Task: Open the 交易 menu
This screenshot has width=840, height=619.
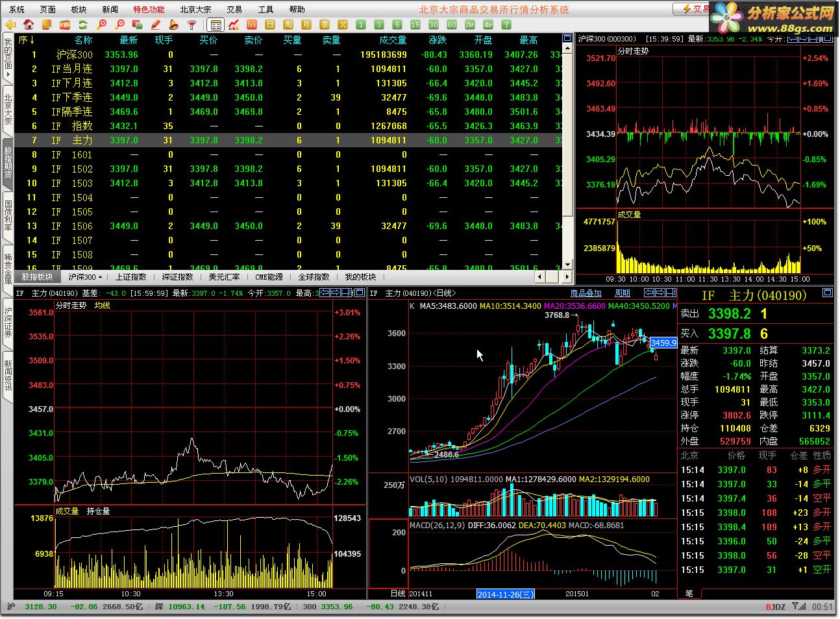Action: point(234,9)
